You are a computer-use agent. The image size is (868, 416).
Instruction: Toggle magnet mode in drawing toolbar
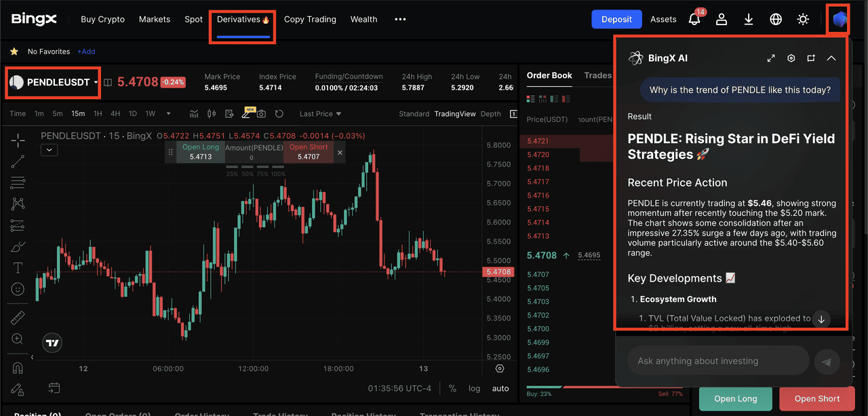pyautogui.click(x=18, y=368)
